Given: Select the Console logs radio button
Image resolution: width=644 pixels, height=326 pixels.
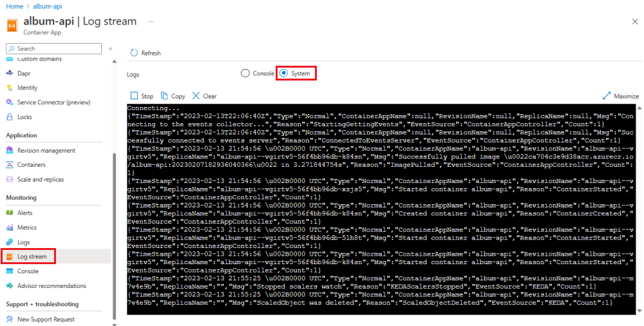Looking at the screenshot, I should [x=245, y=73].
